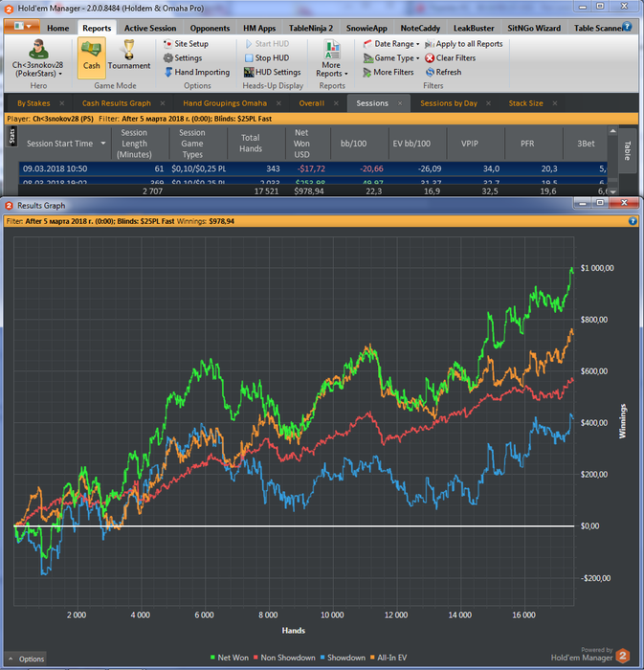Viewport: 644px width, 670px height.
Task: Expand the Hero player selection dropdown
Action: point(60,74)
